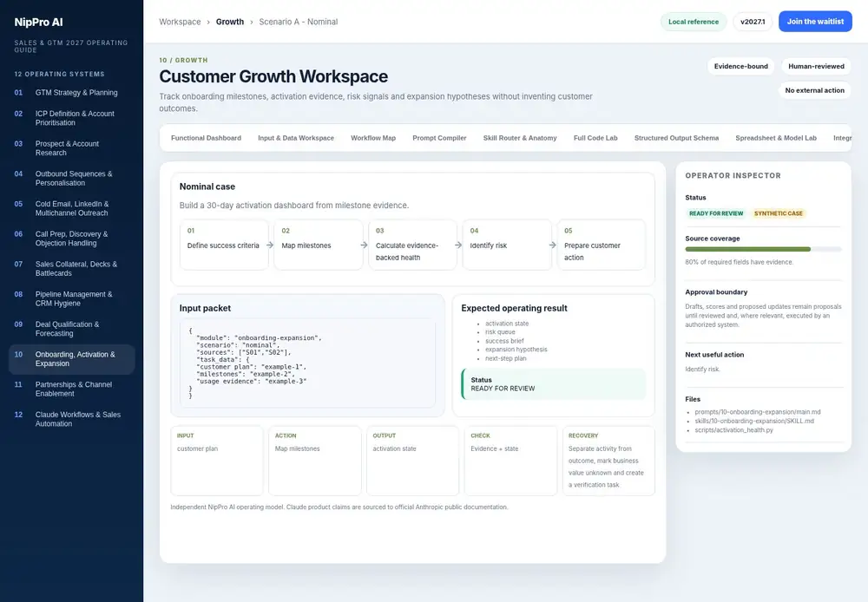
Task: Click inside the Input packet JSON code
Action: (307, 363)
